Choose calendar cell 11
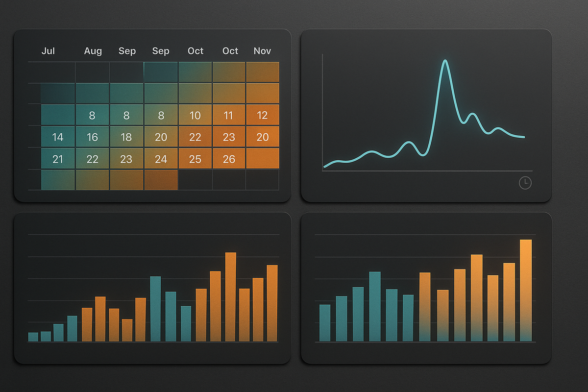588x392 pixels. 228,116
